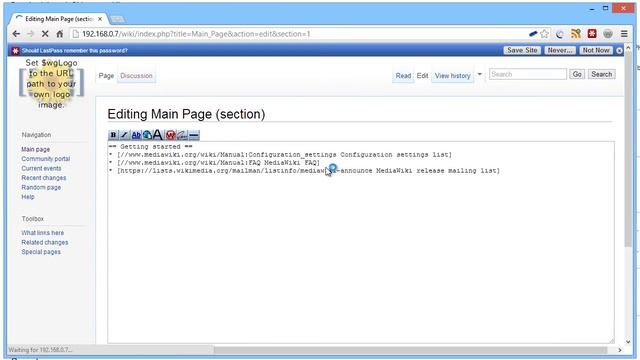Insert horizontal line from editing toolbar
The image size is (640, 360).
[x=194, y=135]
